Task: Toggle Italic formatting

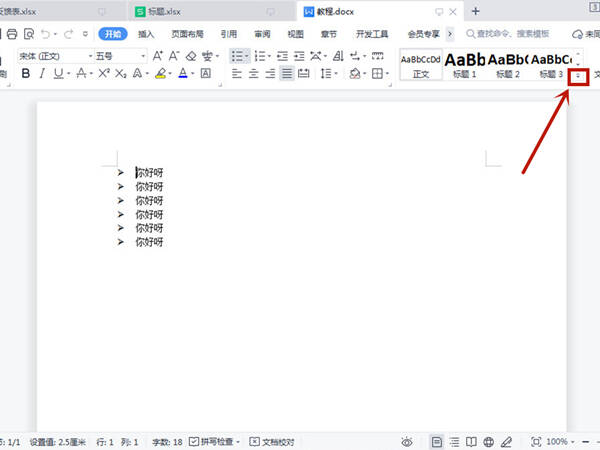Action: tap(42, 73)
